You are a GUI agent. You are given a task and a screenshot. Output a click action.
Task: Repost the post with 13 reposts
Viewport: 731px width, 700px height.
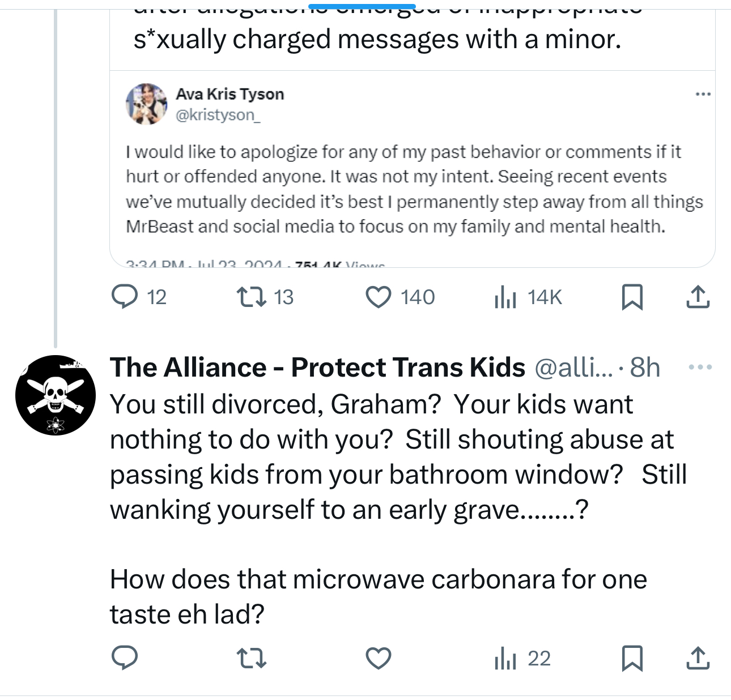point(252,297)
